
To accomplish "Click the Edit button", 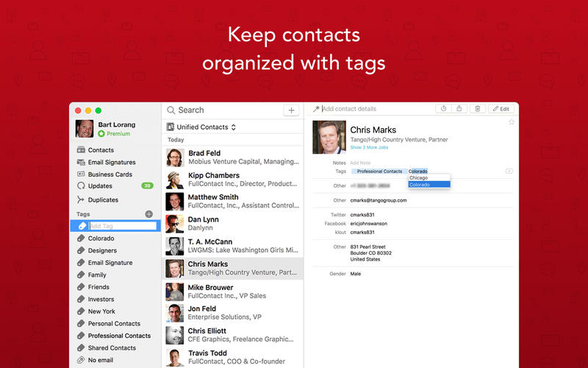I will [501, 109].
